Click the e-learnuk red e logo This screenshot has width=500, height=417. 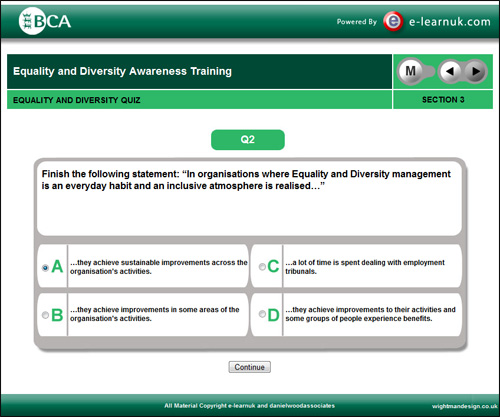393,21
